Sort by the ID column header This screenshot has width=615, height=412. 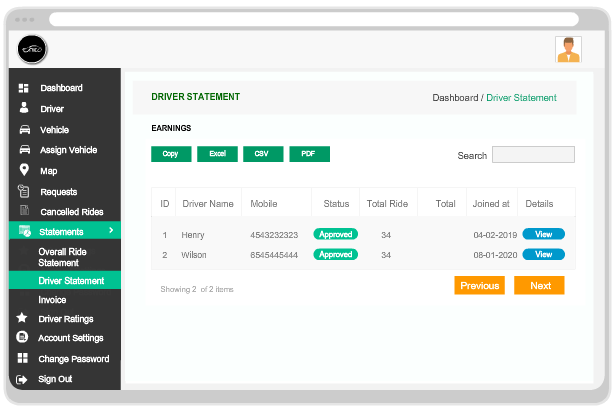click(165, 204)
